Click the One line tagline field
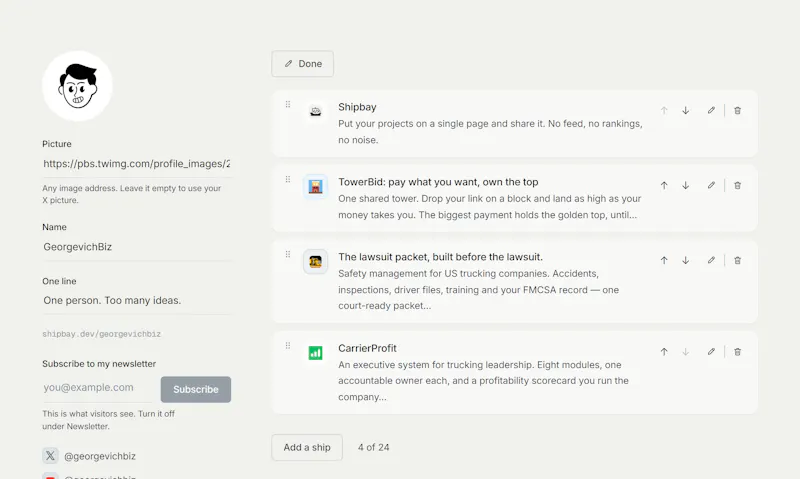 [137, 300]
